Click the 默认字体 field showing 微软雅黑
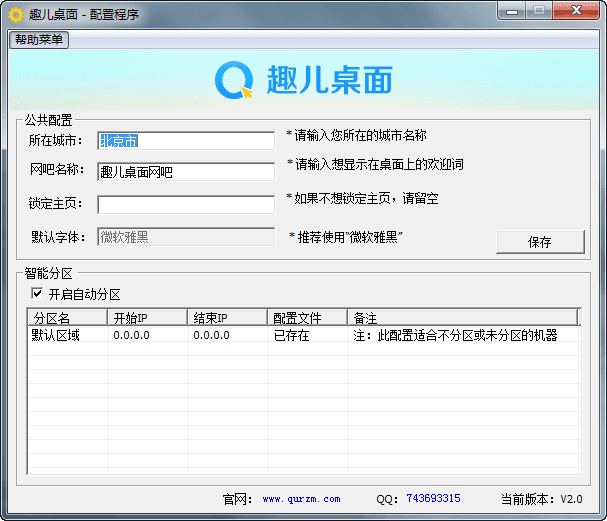The image size is (607, 521). 186,237
